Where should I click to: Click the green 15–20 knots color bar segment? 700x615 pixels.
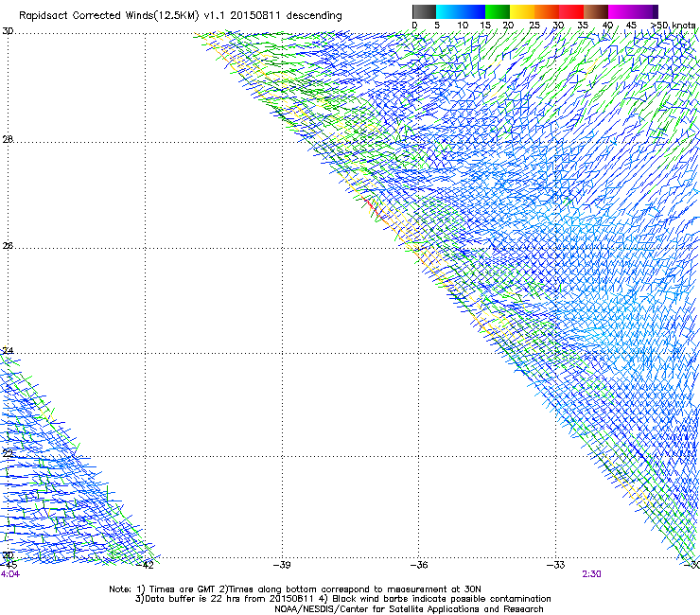pyautogui.click(x=498, y=11)
